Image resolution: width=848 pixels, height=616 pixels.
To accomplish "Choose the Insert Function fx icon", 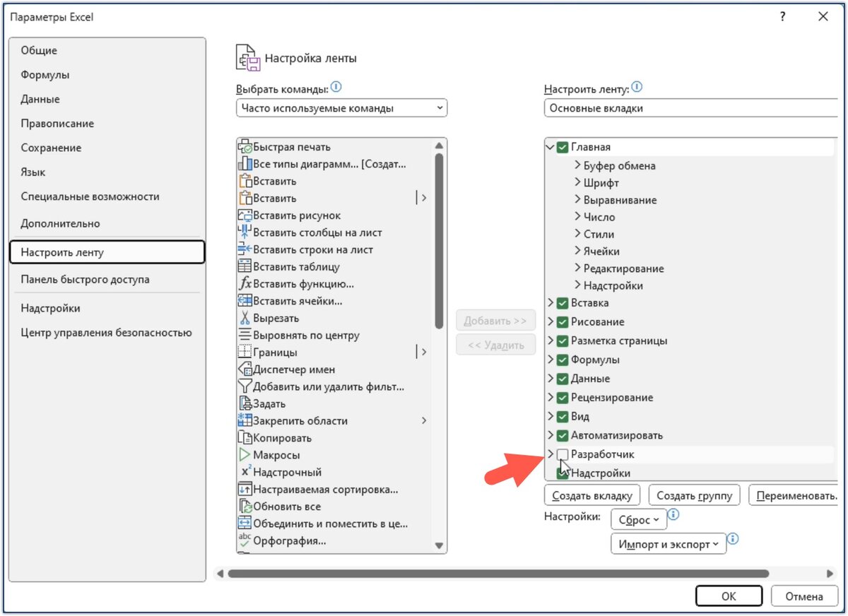I will pos(245,284).
